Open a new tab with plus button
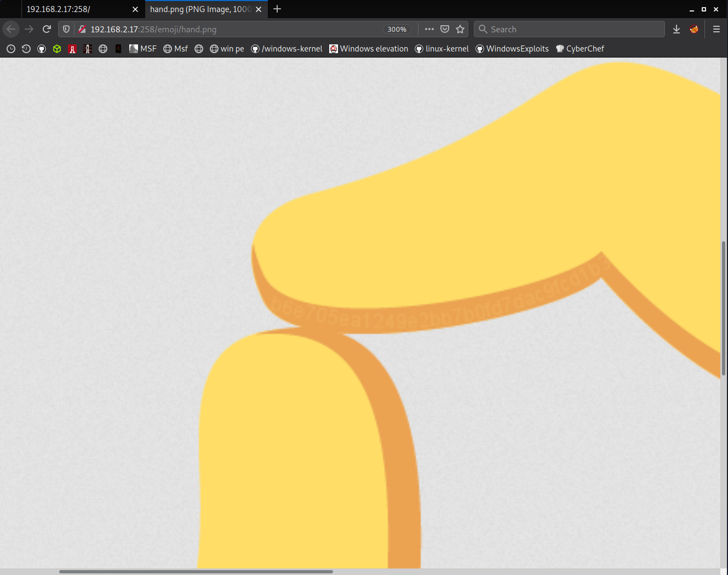Viewport: 728px width, 575px height. (277, 9)
